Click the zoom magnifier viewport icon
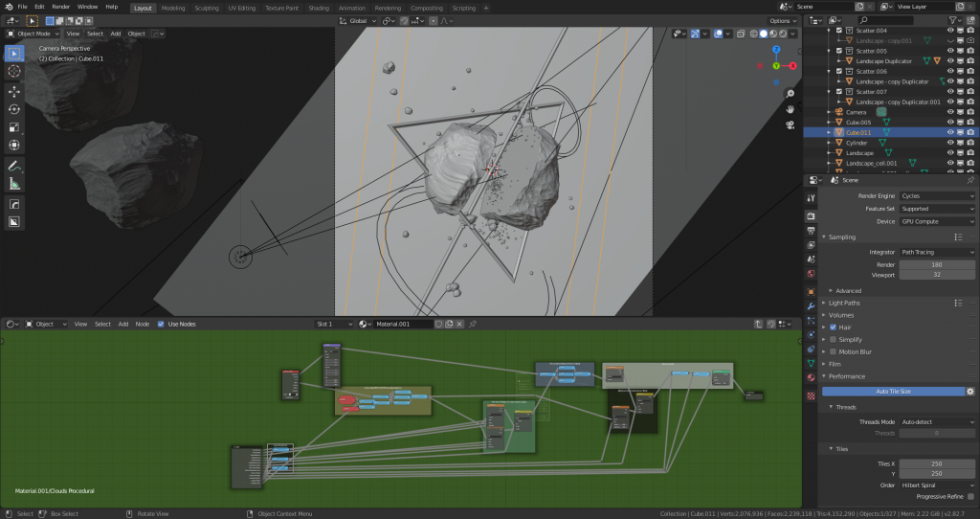This screenshot has width=980, height=519. click(x=791, y=94)
